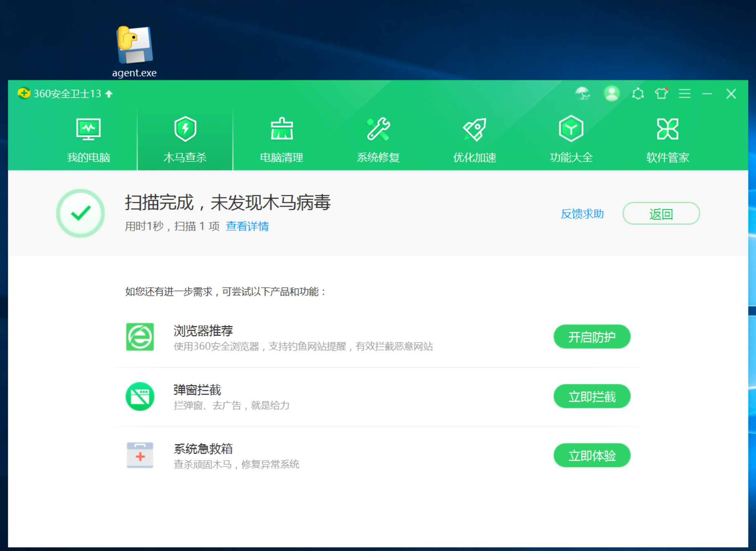Screen dimensions: 756x551
Task: Click the 查杀顽固木马，修复异常系统 description
Action: [x=236, y=464]
